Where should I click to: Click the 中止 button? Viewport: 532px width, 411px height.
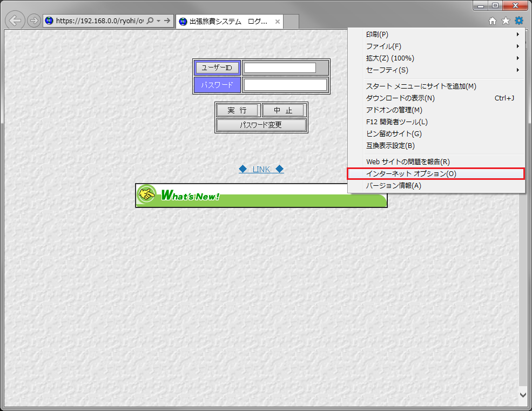tap(284, 110)
